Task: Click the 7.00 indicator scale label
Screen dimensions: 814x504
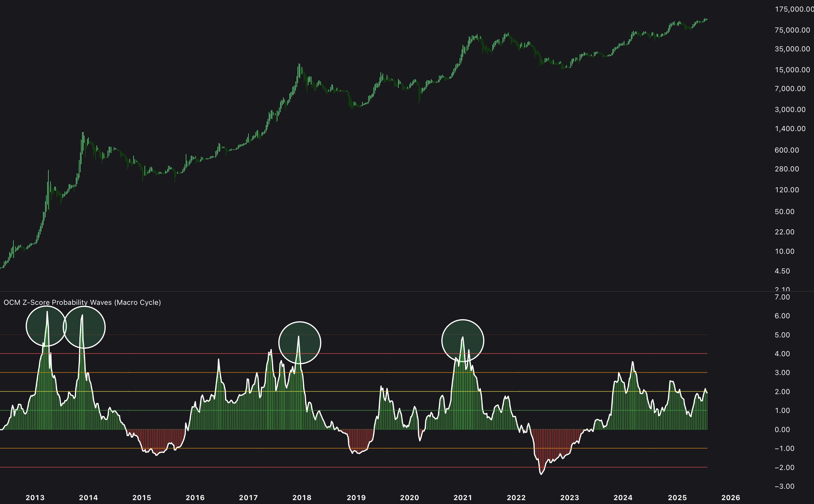Action: pos(782,297)
